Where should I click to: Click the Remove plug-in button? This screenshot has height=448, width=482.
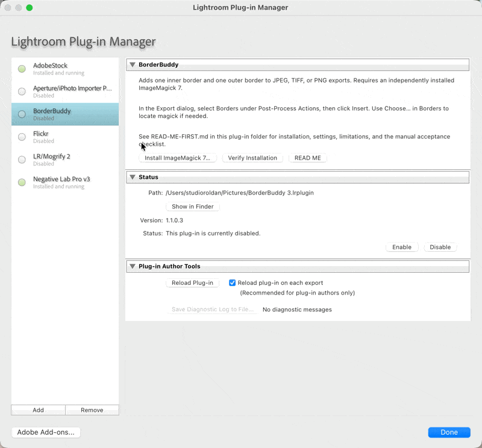tap(92, 410)
